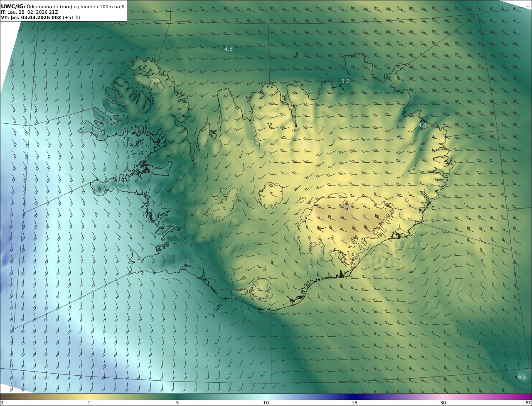Click the 4.8 label over sea north of Iceland
The width and height of the screenshot is (532, 406).
click(229, 49)
